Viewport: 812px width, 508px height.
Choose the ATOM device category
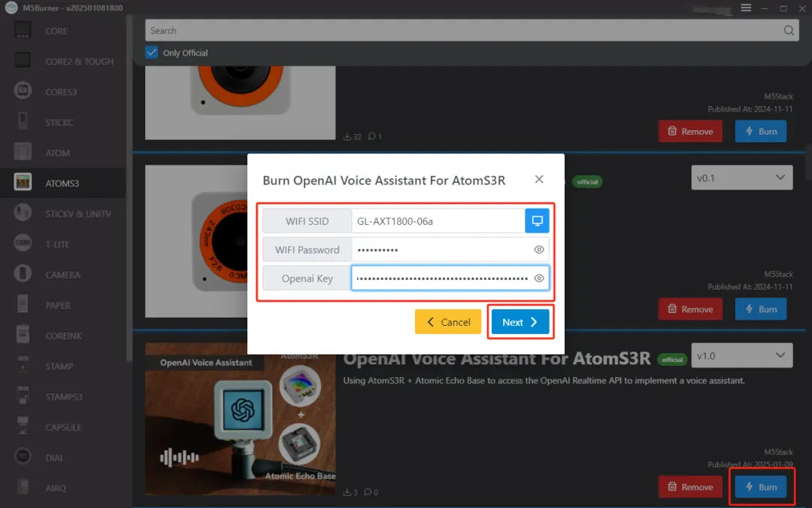(x=62, y=153)
